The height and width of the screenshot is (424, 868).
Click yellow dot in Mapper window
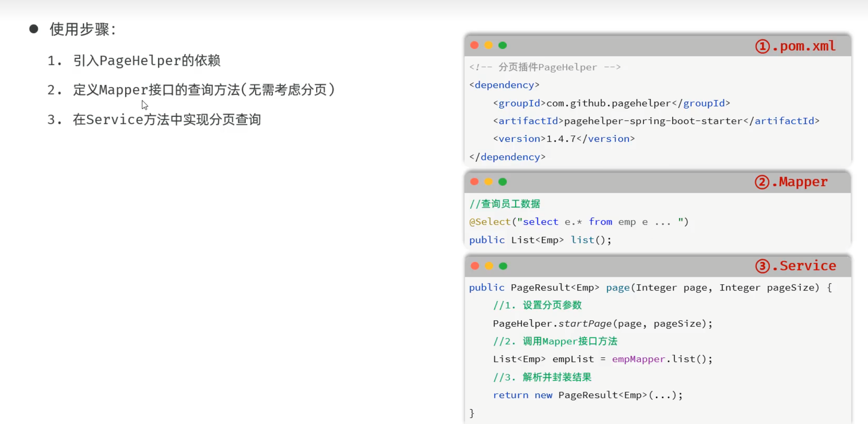coord(489,182)
